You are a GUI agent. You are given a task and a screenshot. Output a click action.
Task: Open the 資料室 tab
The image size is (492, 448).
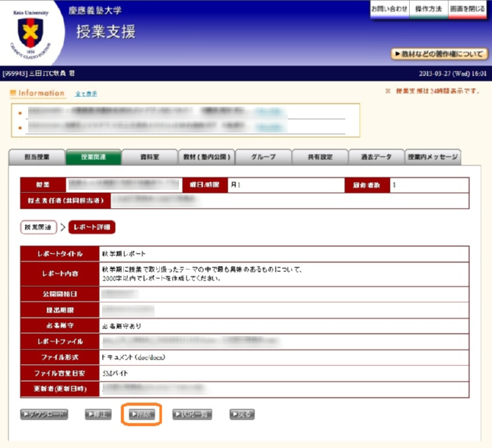click(x=149, y=157)
